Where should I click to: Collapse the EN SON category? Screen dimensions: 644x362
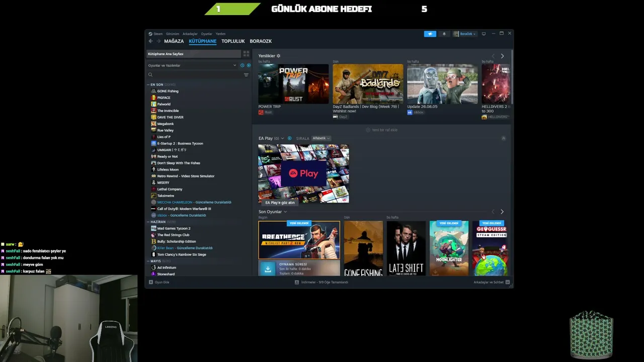click(x=148, y=84)
